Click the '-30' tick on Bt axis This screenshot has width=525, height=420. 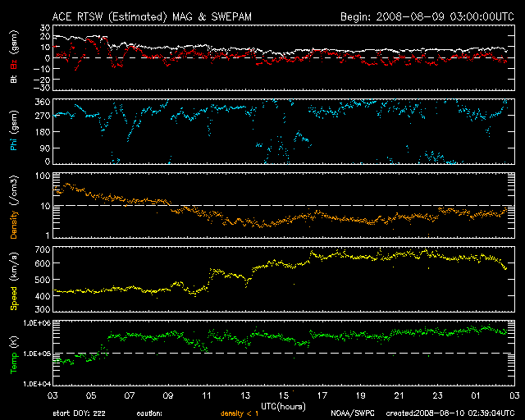pyautogui.click(x=42, y=88)
